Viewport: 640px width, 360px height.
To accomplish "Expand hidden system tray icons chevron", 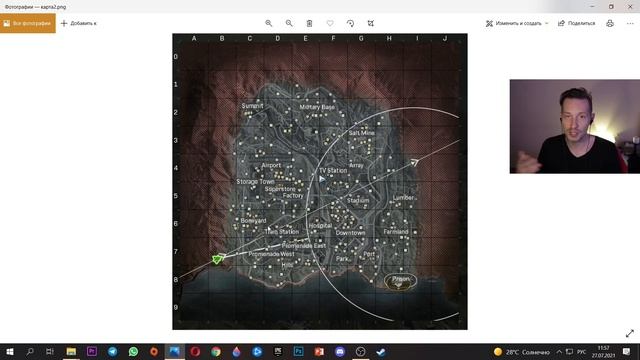I will pos(559,352).
